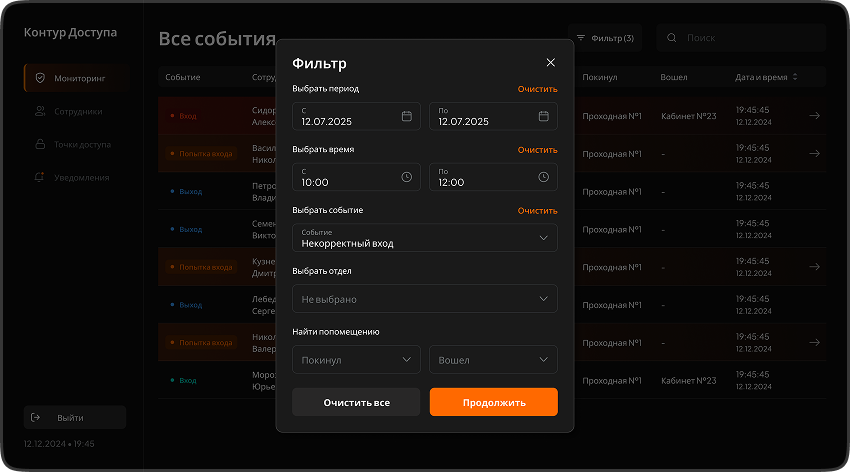Open the Выбрать отдел dropdown

point(543,298)
